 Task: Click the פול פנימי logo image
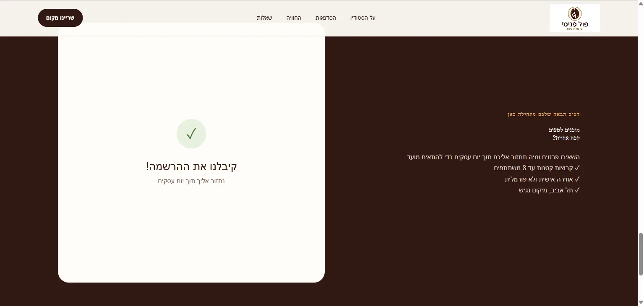[x=575, y=18]
